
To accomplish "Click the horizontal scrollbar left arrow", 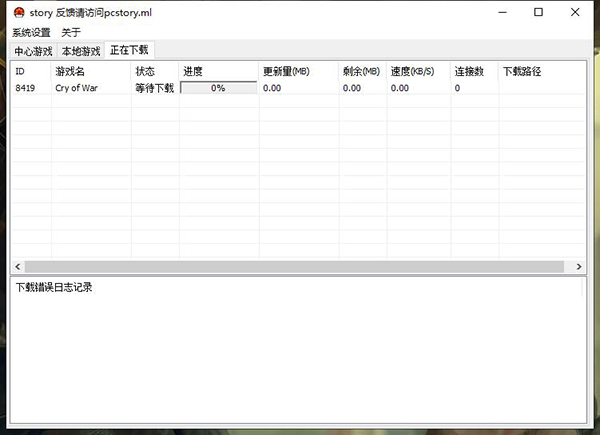I will coord(18,267).
